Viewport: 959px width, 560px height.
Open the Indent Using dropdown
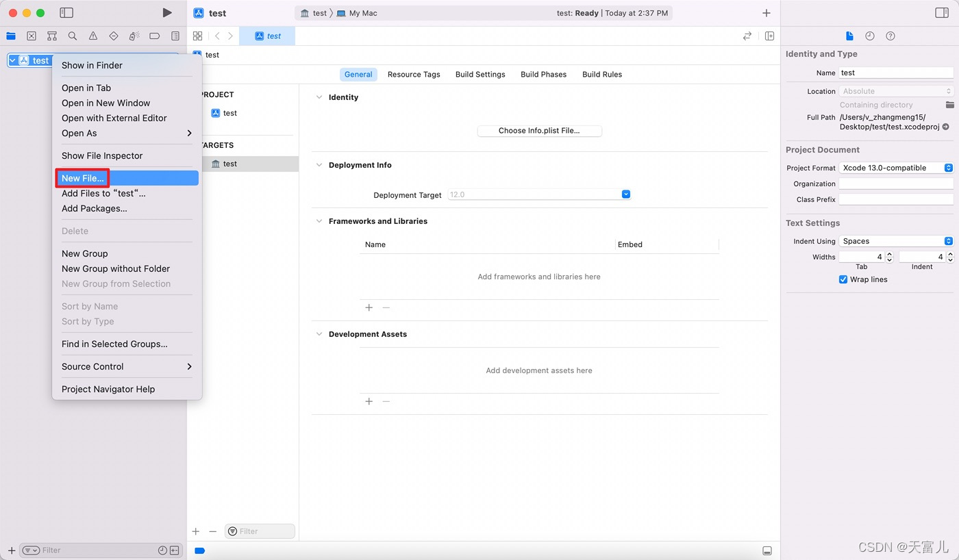(896, 241)
